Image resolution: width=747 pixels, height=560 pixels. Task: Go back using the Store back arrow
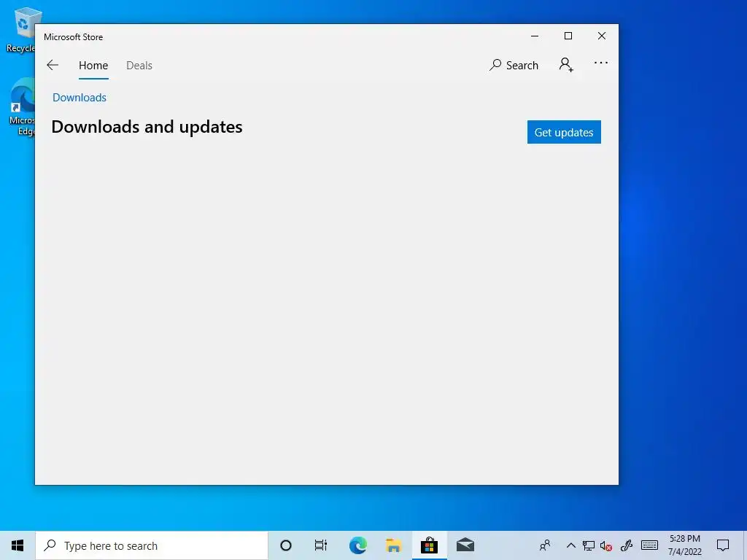[x=53, y=65]
